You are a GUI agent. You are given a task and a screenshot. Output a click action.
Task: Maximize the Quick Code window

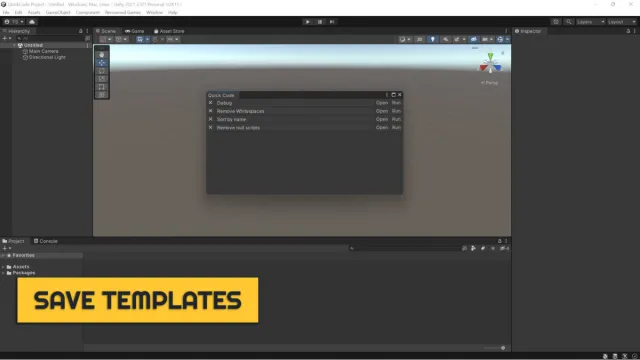point(393,95)
